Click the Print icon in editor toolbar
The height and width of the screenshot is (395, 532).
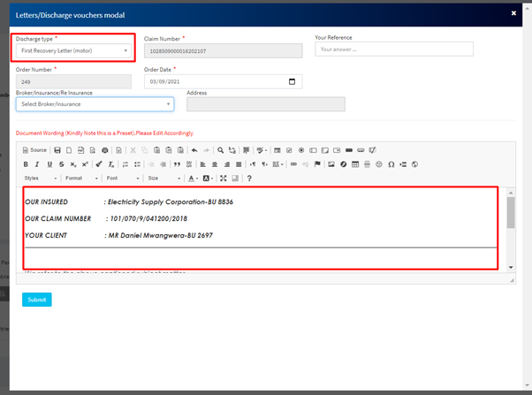pos(105,150)
